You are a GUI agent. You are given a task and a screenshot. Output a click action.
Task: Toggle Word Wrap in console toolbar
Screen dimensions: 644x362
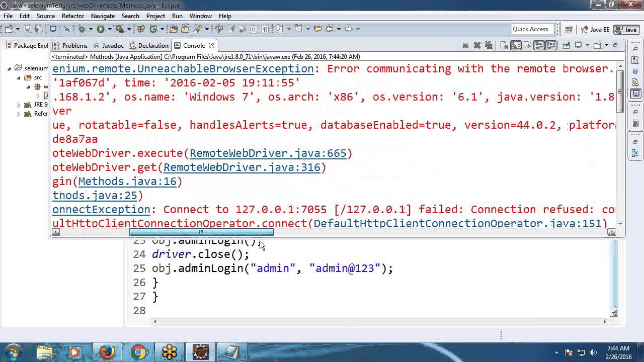click(527, 45)
